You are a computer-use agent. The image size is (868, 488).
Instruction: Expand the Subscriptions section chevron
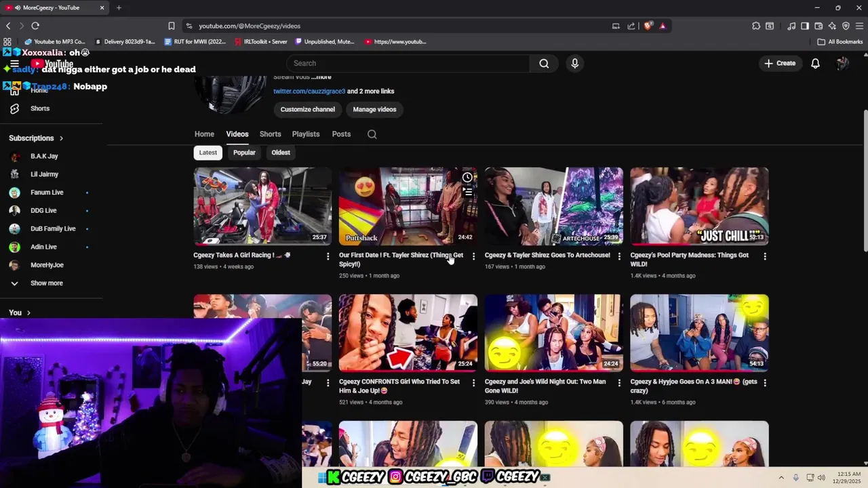click(61, 138)
